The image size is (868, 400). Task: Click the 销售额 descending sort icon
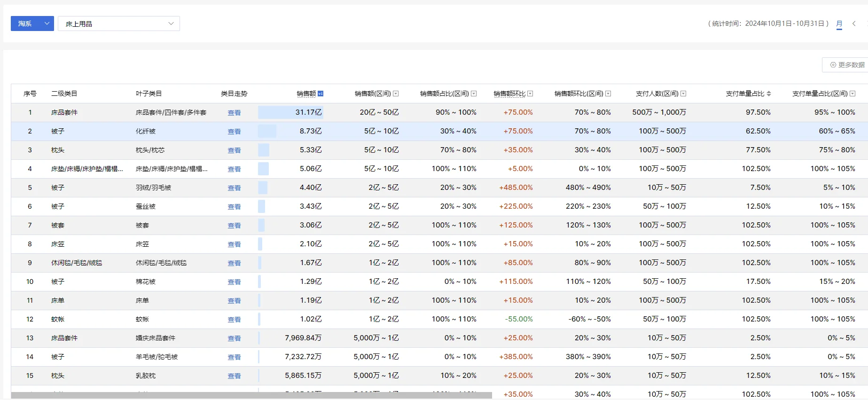pos(321,94)
